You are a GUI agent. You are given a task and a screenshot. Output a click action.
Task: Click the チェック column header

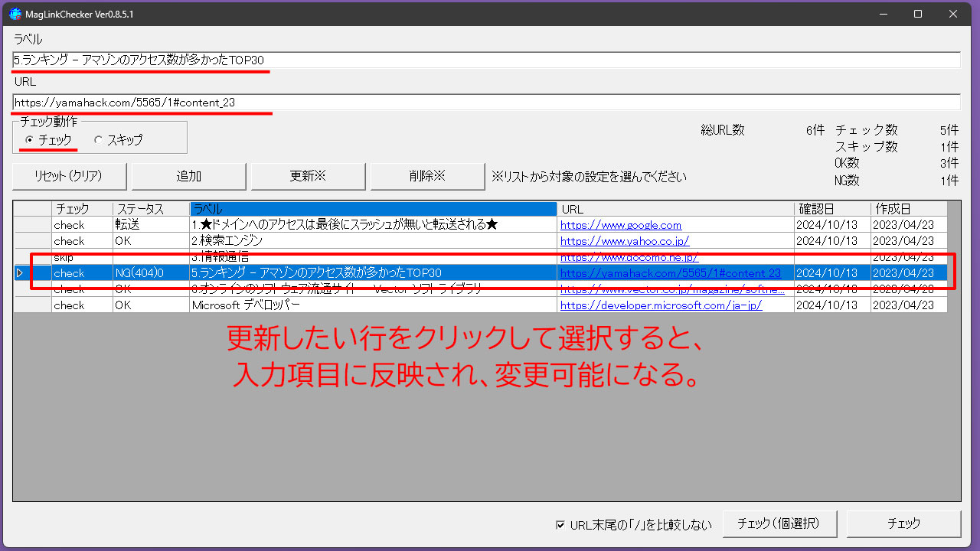pos(82,209)
